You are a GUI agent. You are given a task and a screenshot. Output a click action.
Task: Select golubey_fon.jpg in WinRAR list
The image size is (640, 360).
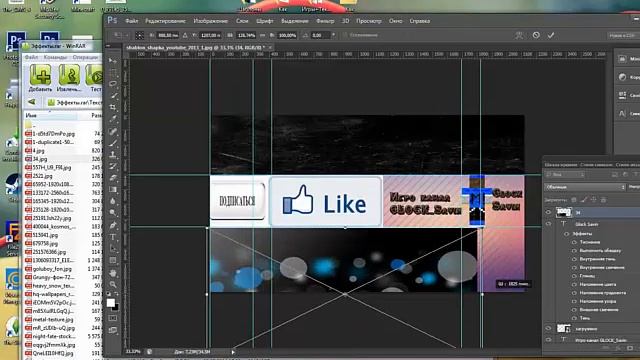[52, 269]
